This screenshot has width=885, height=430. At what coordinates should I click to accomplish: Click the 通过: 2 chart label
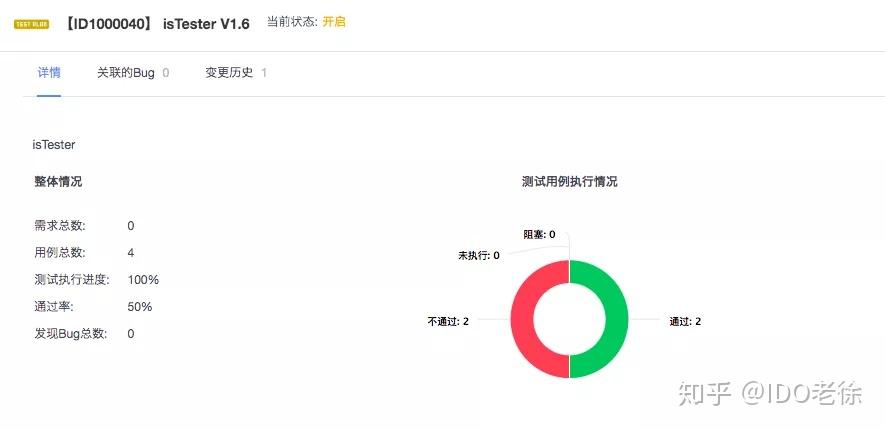click(685, 322)
